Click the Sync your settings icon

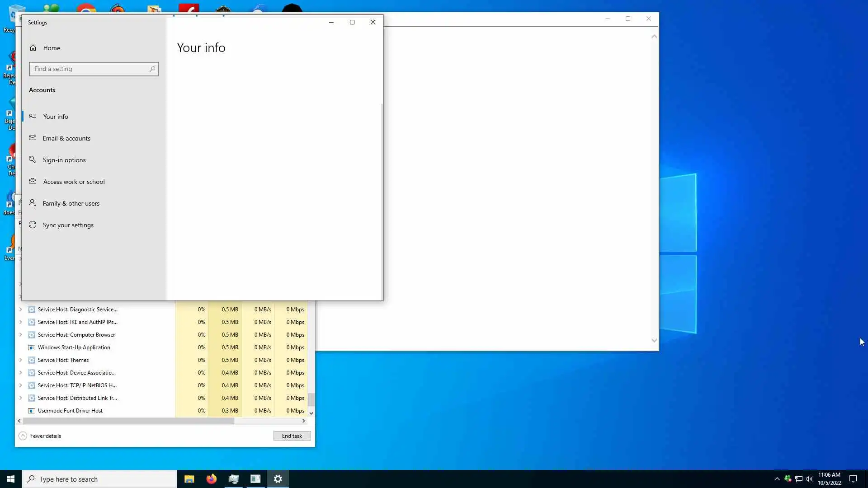33,225
